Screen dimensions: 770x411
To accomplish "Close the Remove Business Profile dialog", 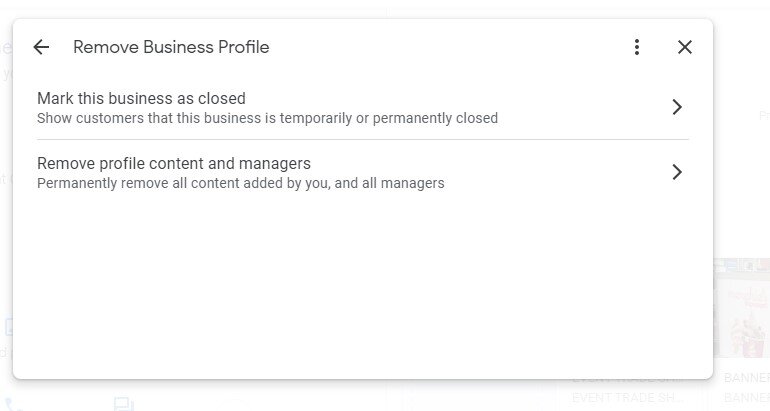I will click(685, 47).
